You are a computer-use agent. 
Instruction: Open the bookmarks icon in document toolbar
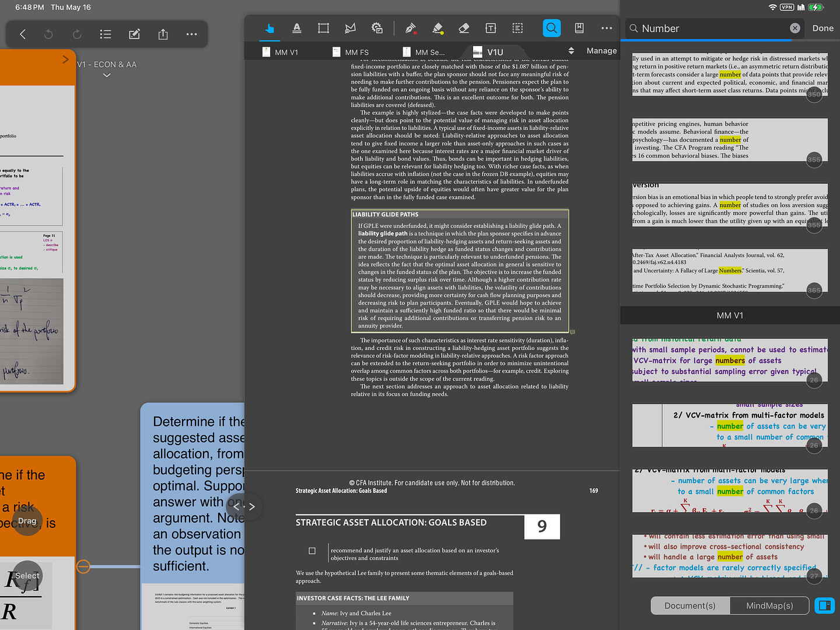pyautogui.click(x=579, y=28)
